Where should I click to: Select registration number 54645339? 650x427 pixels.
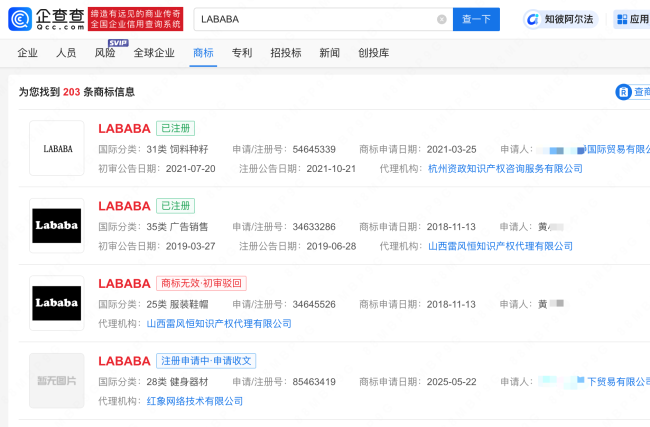314,149
